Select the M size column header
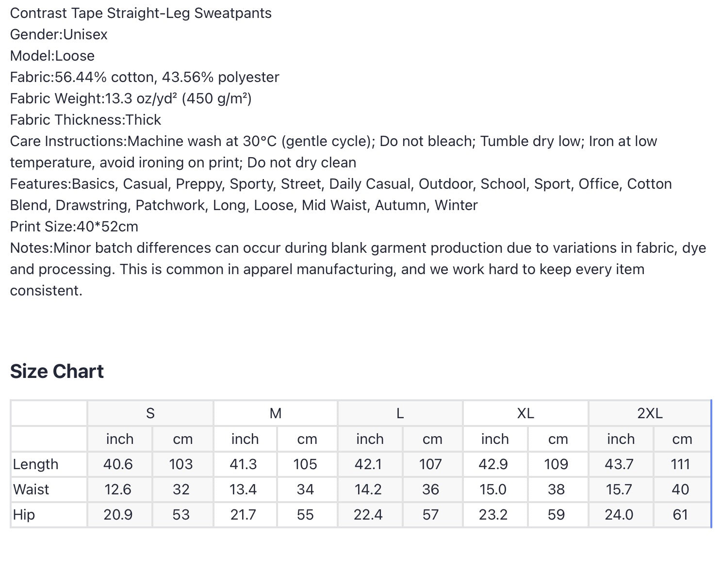Viewport: 722px width, 588px height. tap(276, 413)
